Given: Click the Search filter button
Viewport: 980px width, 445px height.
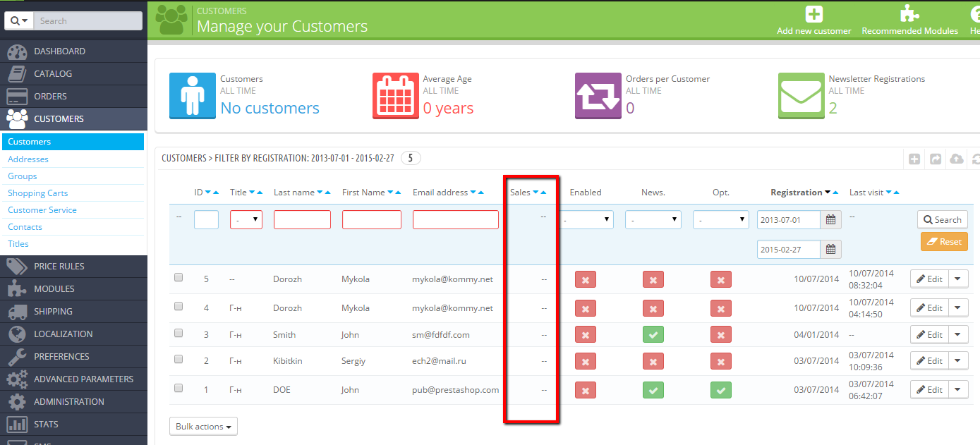Looking at the screenshot, I should (943, 220).
